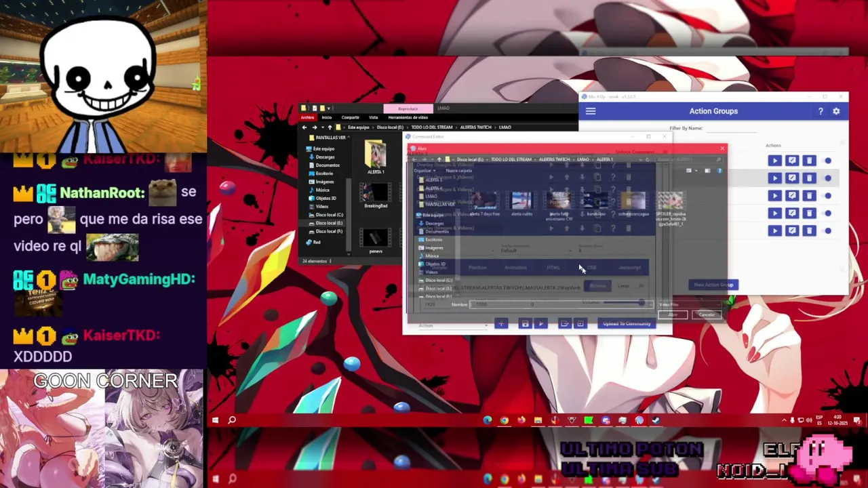The height and width of the screenshot is (488, 868).
Task: Click the Abrir button in the dialog
Action: (673, 314)
